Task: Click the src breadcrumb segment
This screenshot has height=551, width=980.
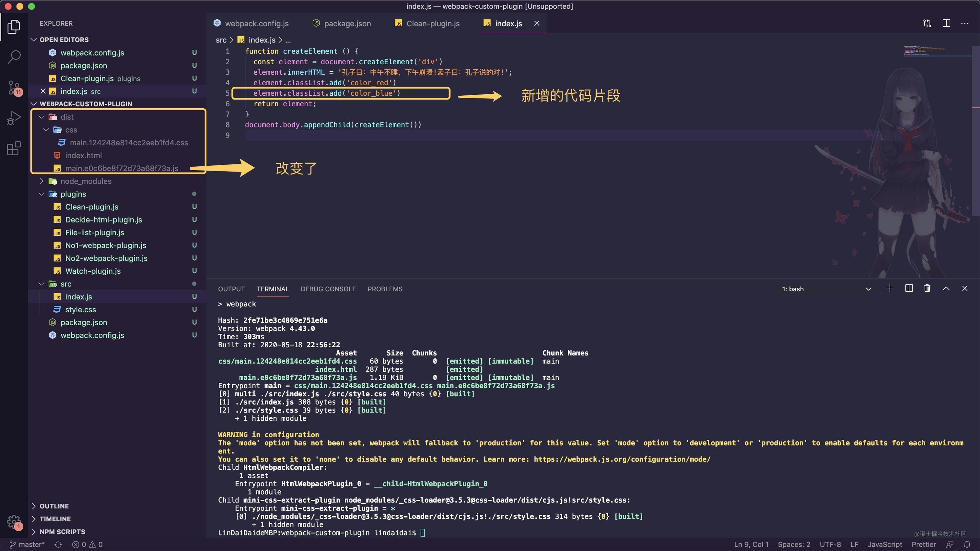Action: pyautogui.click(x=221, y=40)
